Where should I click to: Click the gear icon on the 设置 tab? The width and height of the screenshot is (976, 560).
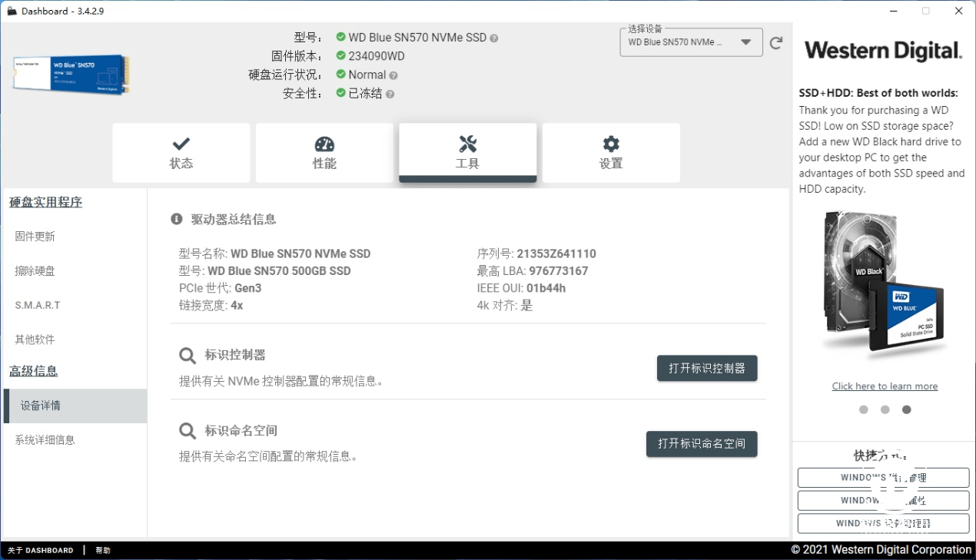[x=611, y=143]
